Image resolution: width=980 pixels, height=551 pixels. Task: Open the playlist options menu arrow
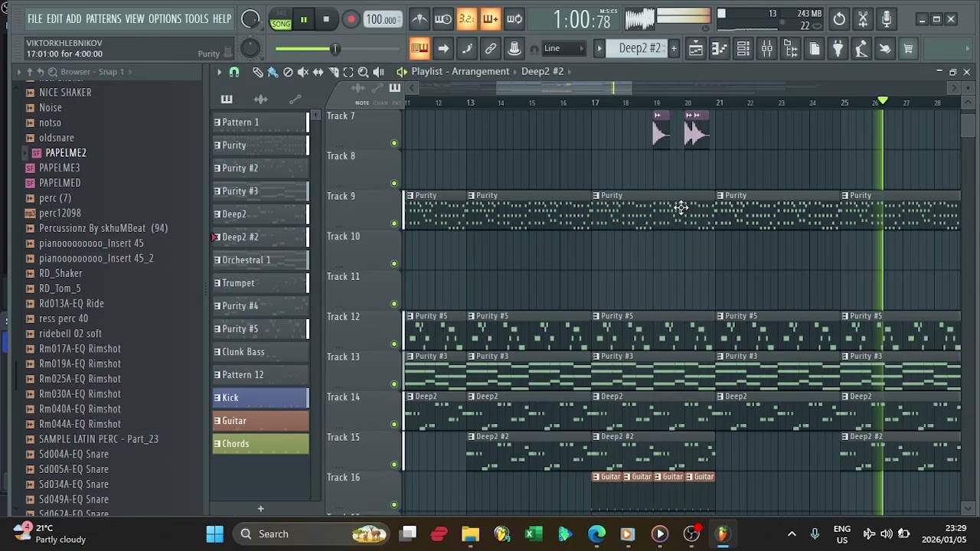(x=219, y=72)
